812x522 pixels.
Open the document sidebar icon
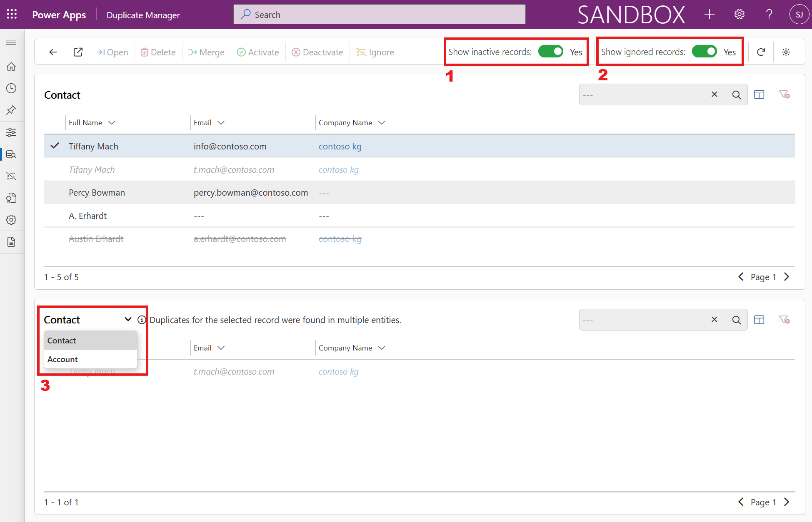11,242
